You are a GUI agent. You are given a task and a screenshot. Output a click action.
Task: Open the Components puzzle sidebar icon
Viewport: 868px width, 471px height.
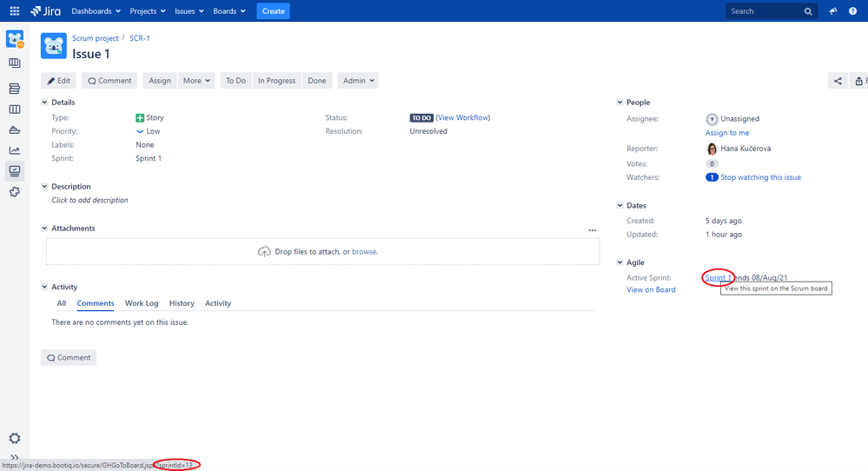pos(15,191)
